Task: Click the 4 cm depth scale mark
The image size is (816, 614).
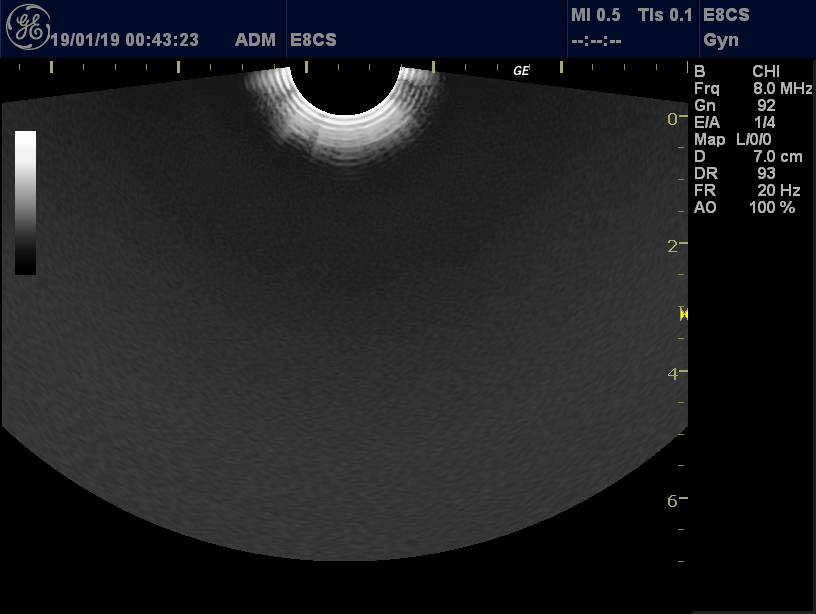Action: click(672, 373)
